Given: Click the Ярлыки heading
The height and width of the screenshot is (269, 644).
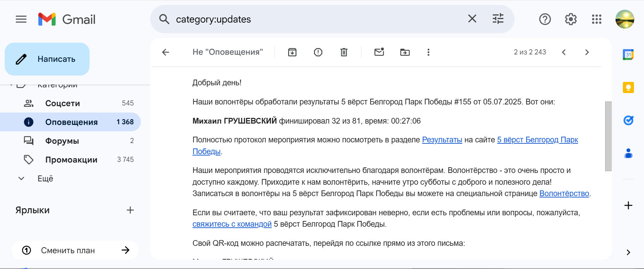Looking at the screenshot, I should 33,210.
